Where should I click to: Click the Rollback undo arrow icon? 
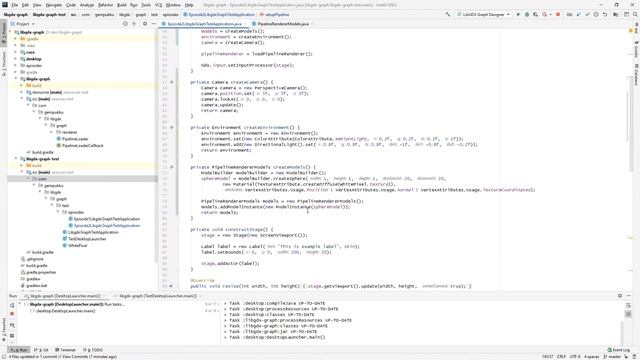click(x=605, y=14)
